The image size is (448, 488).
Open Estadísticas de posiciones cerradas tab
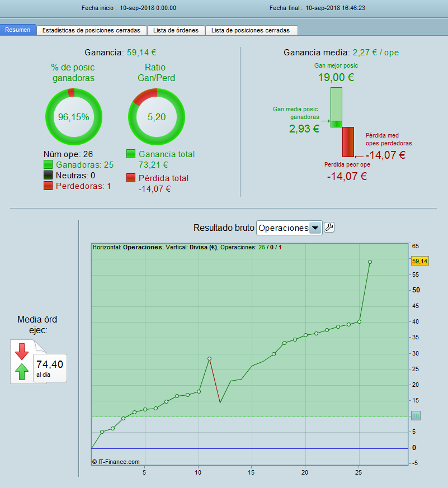(x=92, y=30)
